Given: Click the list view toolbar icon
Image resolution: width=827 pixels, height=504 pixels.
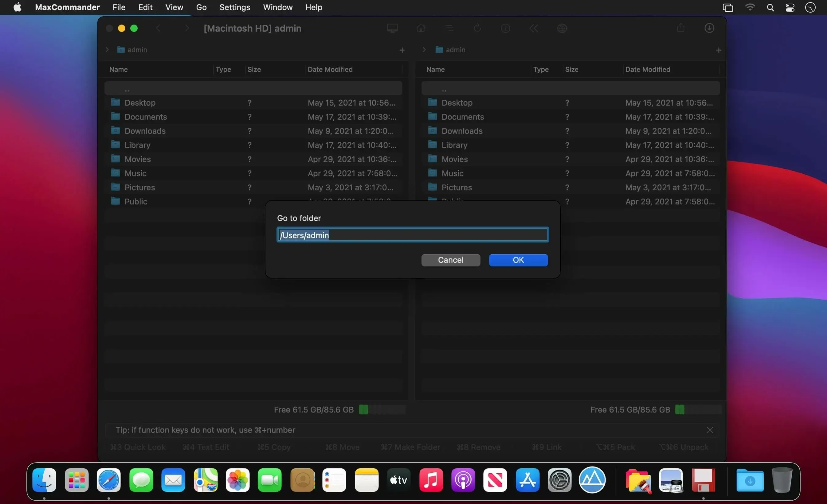Looking at the screenshot, I should point(449,28).
